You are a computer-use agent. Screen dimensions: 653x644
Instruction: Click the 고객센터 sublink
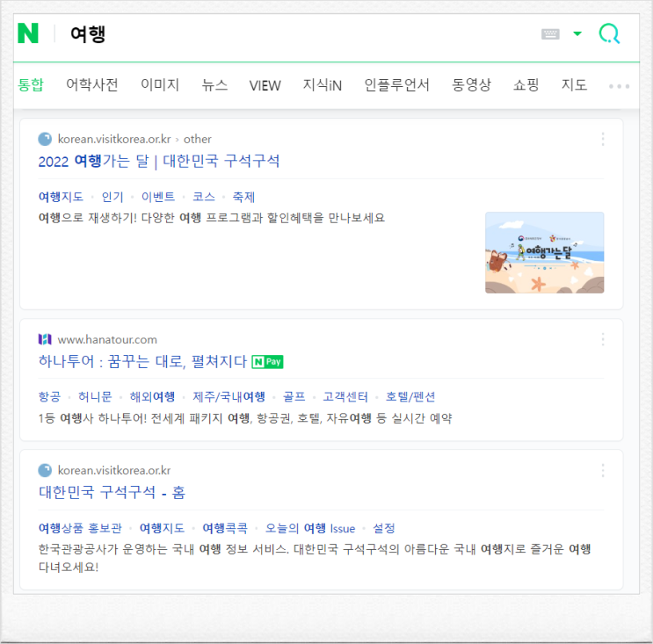pyautogui.click(x=345, y=396)
